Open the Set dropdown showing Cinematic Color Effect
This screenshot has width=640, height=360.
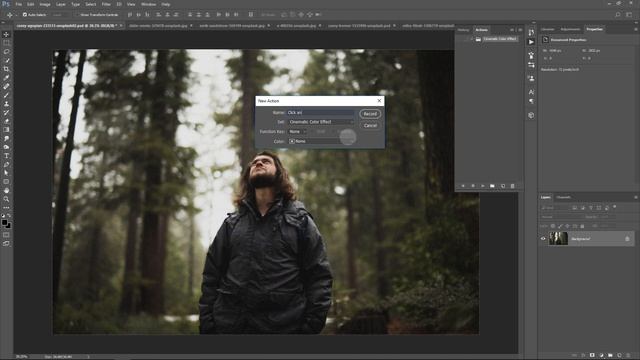pos(321,122)
